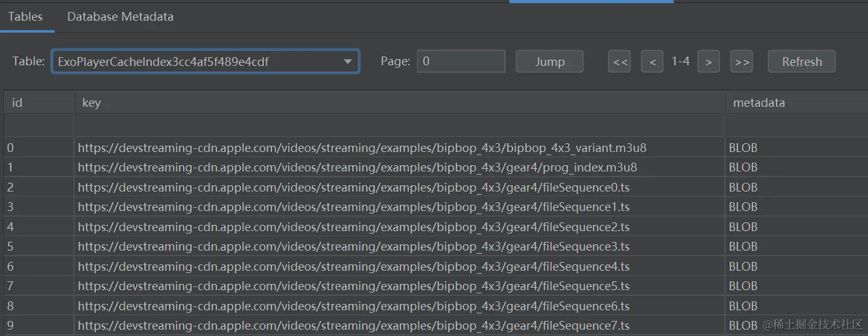Screen dimensions: 868x336
Task: Click id cell with value 8
Action: coord(39,306)
